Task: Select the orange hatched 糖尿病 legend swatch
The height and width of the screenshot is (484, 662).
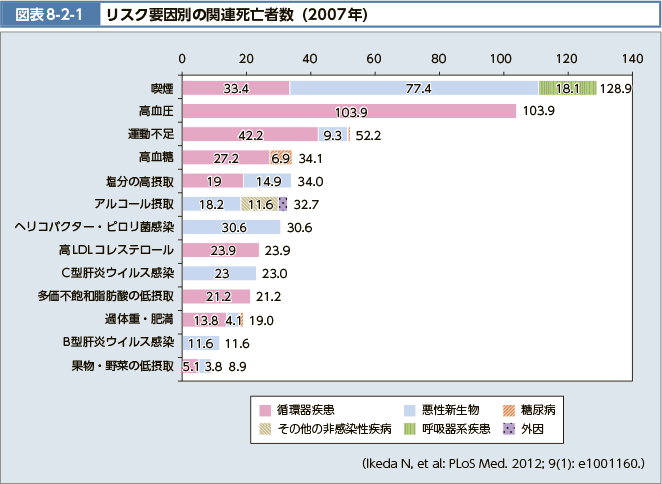Action: tap(510, 409)
